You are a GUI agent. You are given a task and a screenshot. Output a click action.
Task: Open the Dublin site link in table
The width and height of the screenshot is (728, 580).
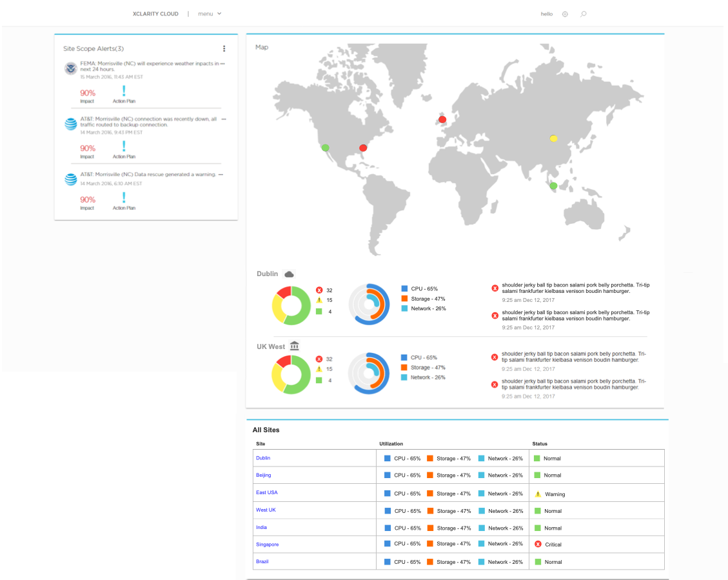263,458
